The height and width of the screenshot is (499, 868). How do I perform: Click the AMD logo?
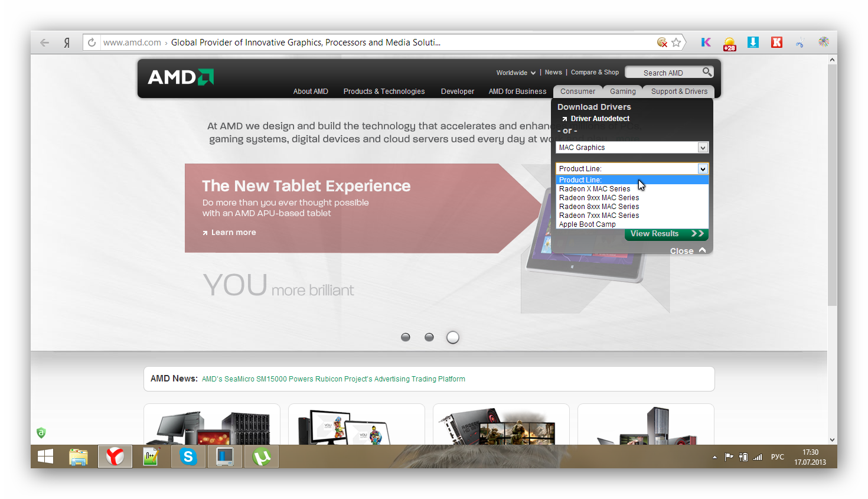point(181,77)
